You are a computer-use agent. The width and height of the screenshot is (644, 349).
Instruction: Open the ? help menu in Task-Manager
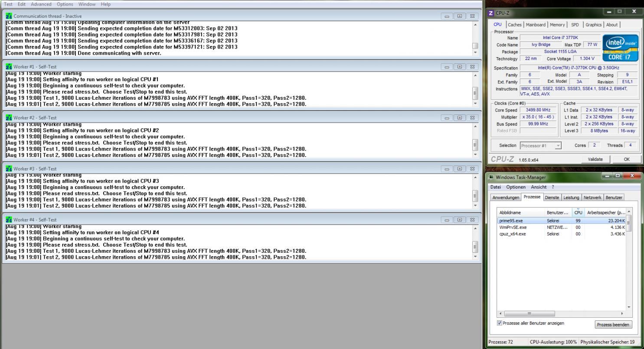(552, 187)
